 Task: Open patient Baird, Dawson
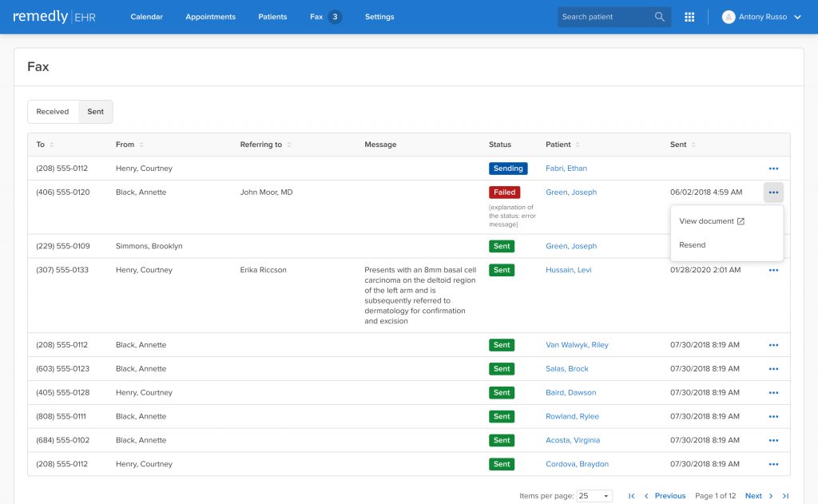point(570,393)
